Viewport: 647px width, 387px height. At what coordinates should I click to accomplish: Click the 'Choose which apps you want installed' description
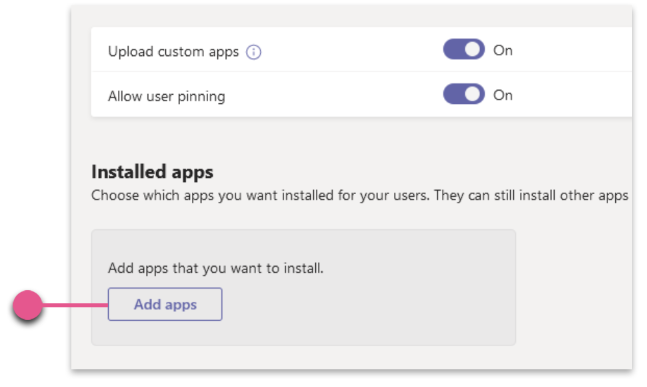point(359,196)
